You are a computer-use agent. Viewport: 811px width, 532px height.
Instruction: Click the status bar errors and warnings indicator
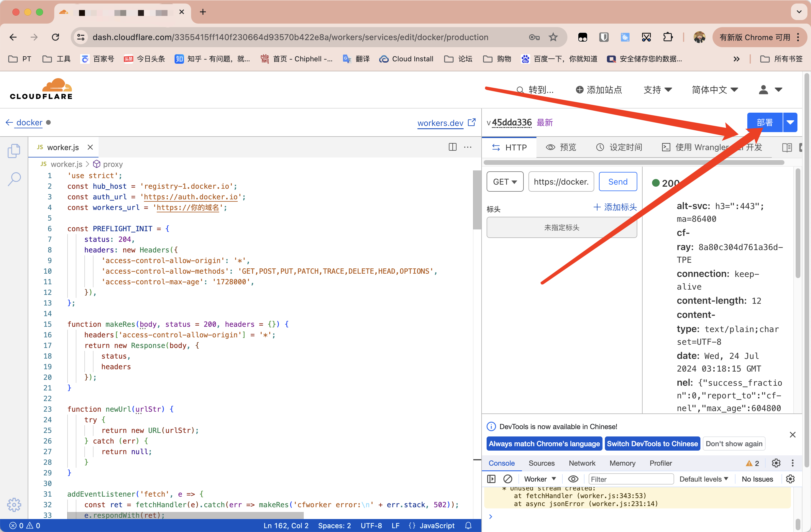24,526
